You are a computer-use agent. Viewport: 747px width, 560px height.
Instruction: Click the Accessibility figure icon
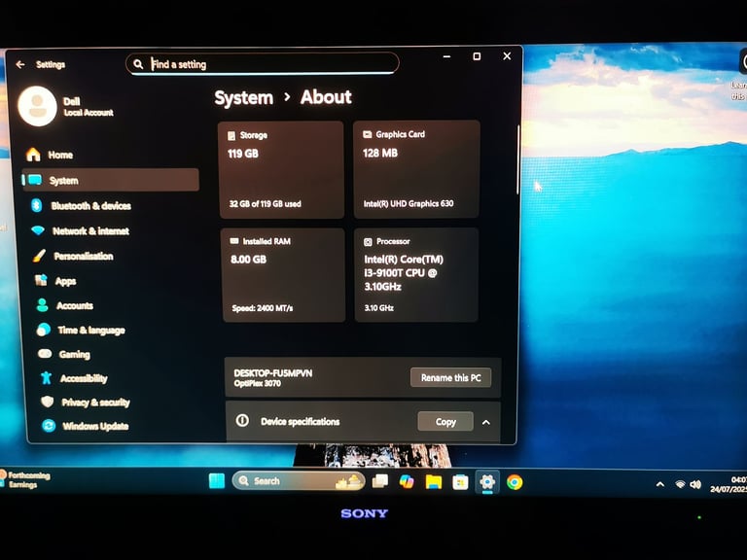click(47, 378)
